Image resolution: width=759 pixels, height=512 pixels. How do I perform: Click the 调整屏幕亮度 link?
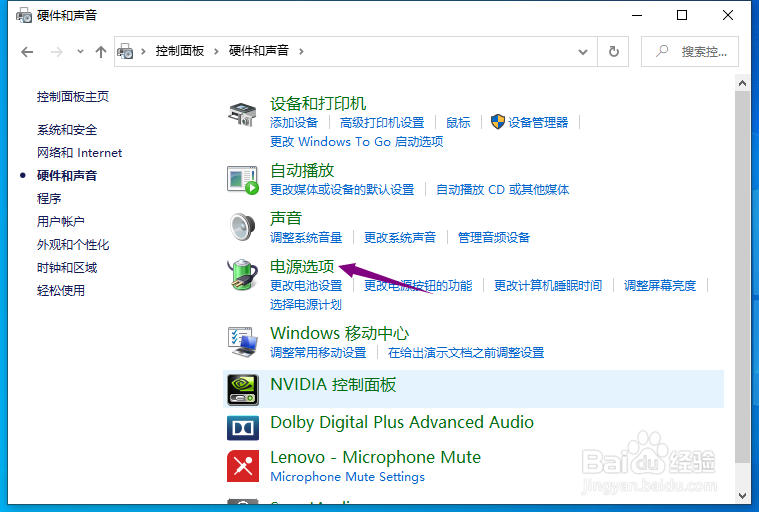point(660,286)
